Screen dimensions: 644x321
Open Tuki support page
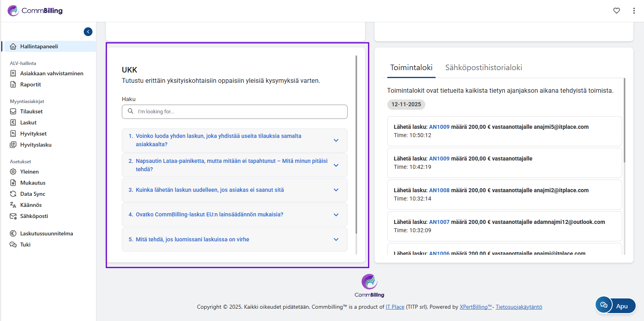(25, 245)
